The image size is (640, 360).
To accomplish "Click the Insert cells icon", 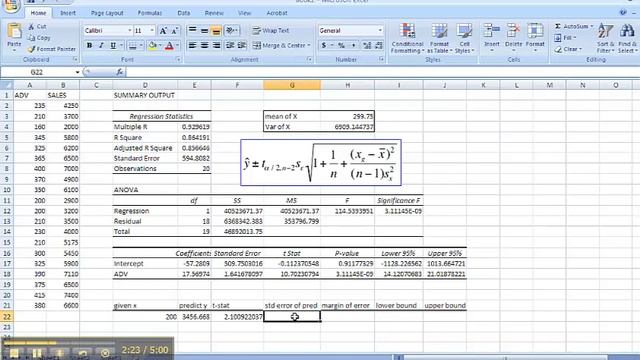I will click(491, 32).
